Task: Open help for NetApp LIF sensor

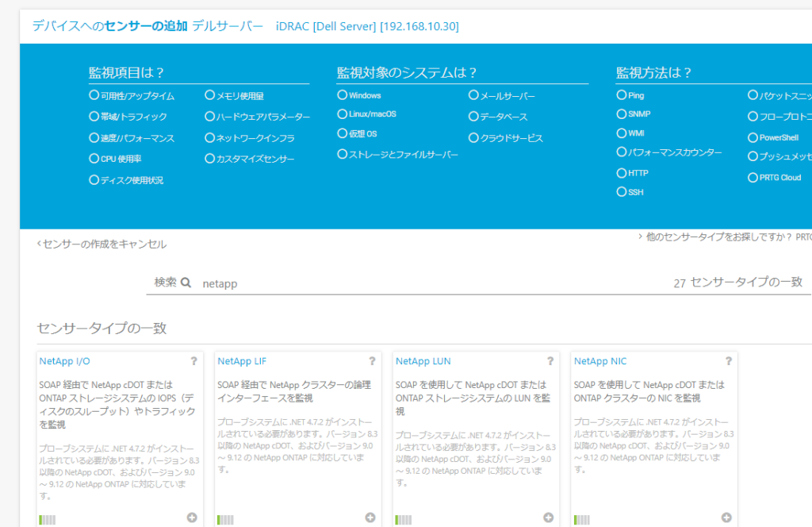Action: [372, 361]
